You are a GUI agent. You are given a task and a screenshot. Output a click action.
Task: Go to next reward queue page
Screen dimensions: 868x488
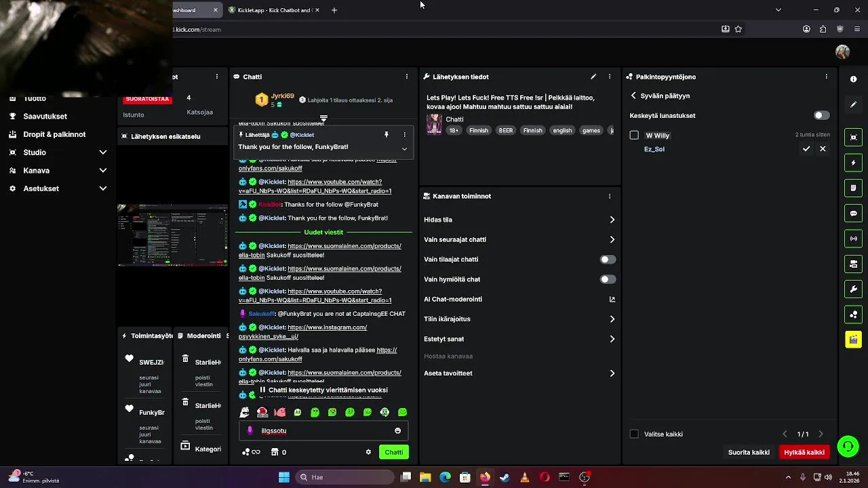821,434
